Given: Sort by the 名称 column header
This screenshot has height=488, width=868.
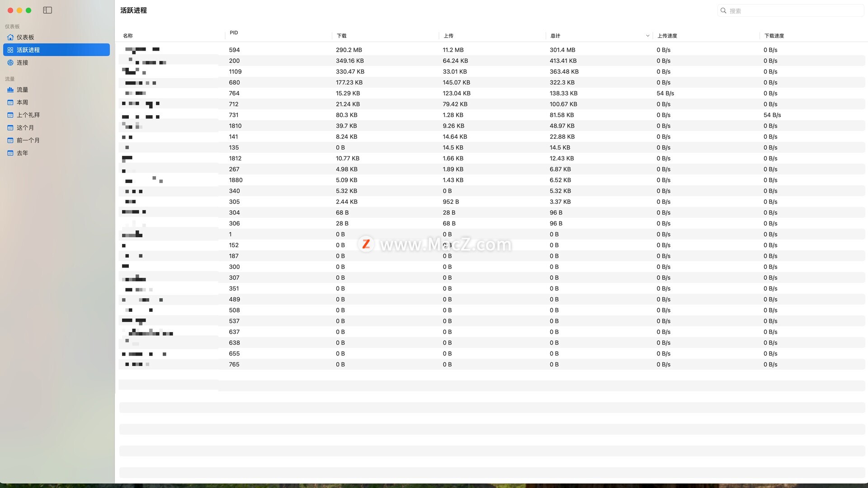Looking at the screenshot, I should coord(128,36).
